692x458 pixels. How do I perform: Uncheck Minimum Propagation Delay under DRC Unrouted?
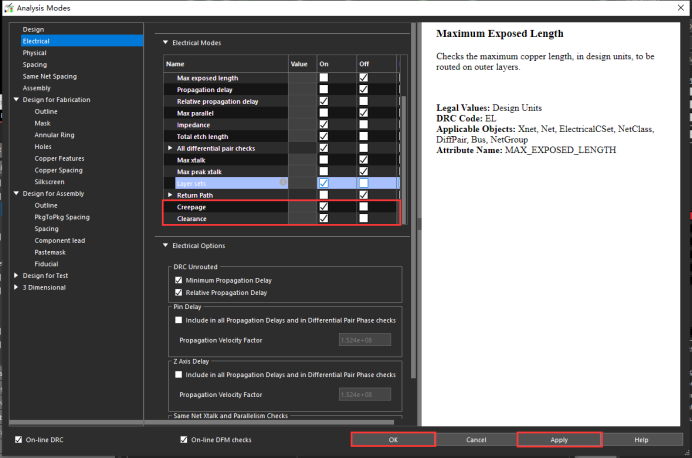click(178, 280)
